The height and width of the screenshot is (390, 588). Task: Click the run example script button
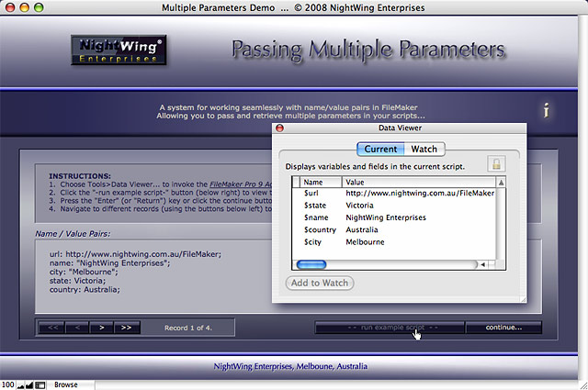tap(390, 328)
